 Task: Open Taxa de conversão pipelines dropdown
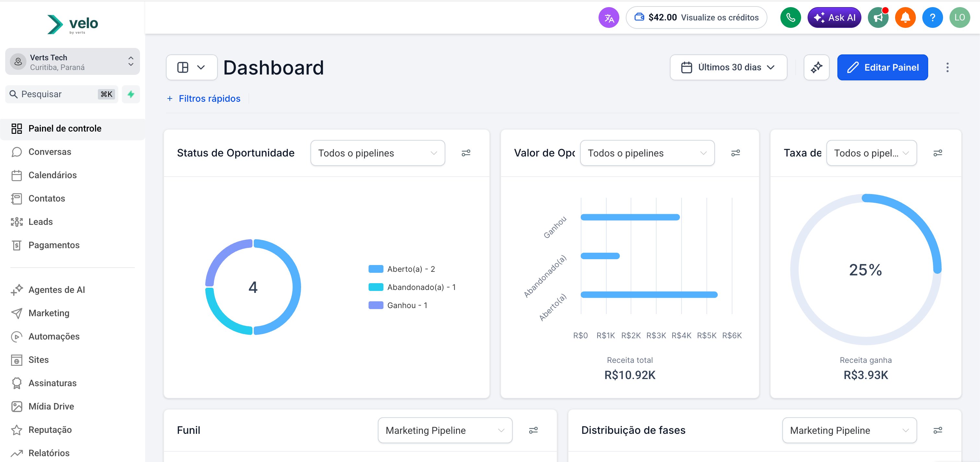(871, 153)
